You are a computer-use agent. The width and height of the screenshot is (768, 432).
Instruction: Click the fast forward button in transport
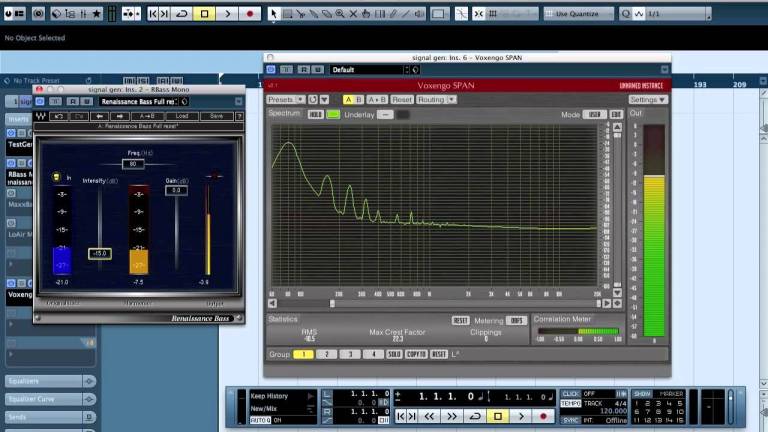click(452, 416)
